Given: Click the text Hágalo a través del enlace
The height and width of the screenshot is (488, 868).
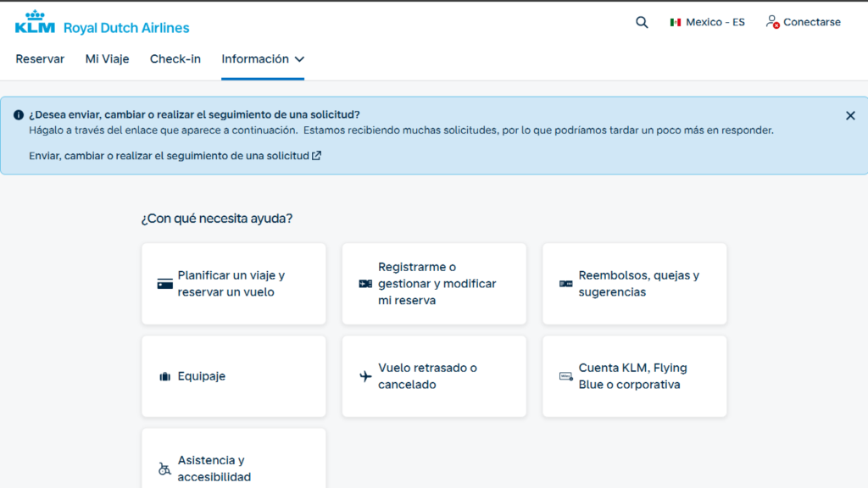Looking at the screenshot, I should [x=401, y=130].
